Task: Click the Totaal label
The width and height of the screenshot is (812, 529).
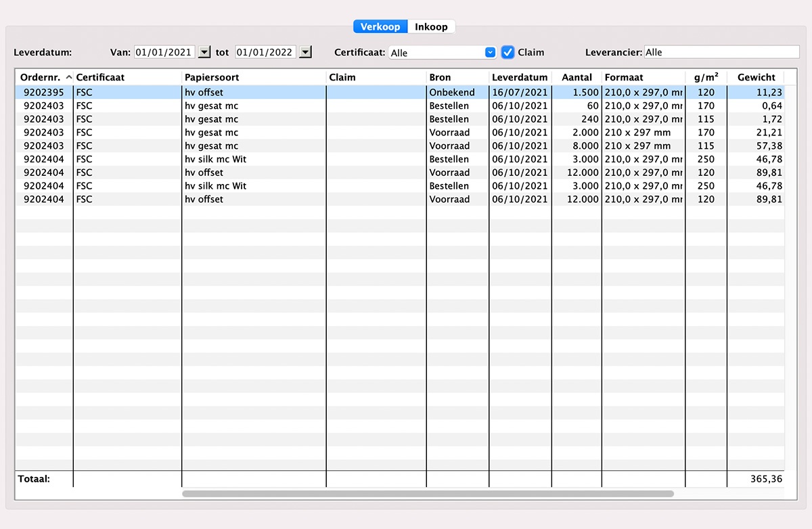Action: point(34,479)
